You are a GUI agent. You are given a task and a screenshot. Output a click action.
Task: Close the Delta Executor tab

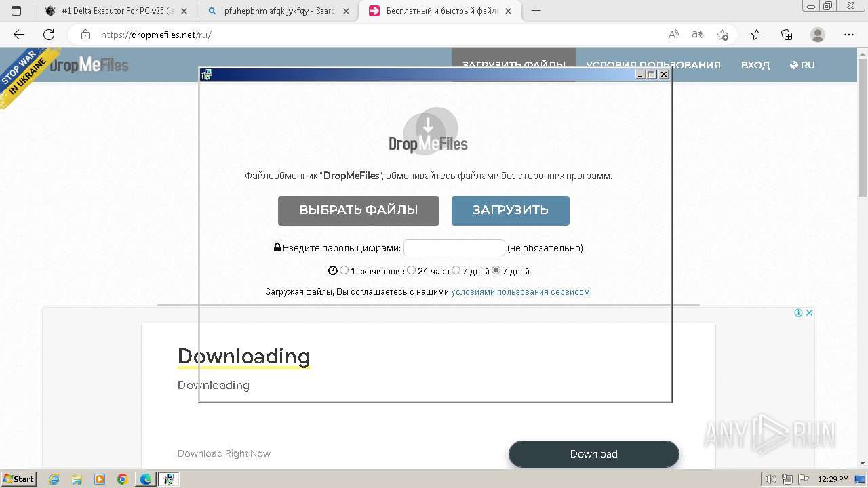click(184, 11)
